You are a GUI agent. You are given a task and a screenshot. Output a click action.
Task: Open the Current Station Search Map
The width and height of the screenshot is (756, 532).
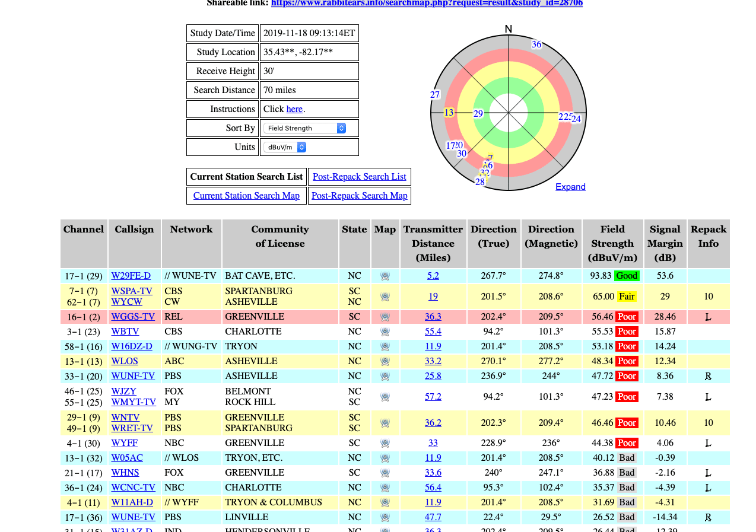coord(246,196)
